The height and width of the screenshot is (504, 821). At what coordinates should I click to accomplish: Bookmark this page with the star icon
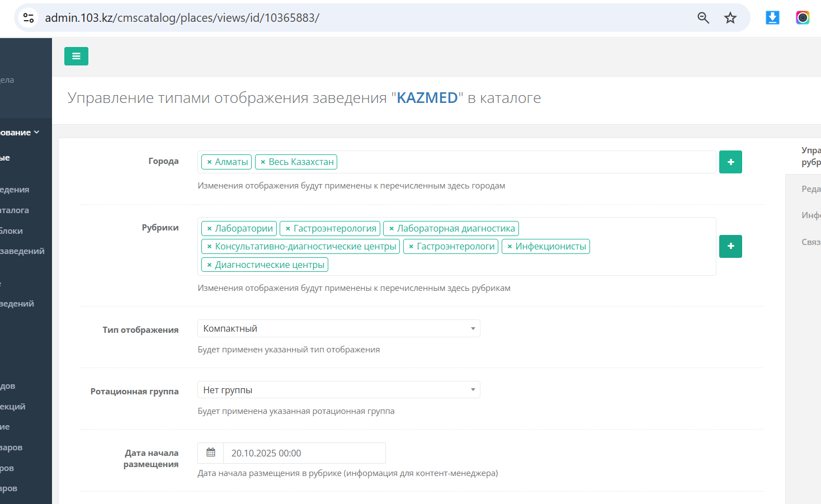coord(730,18)
